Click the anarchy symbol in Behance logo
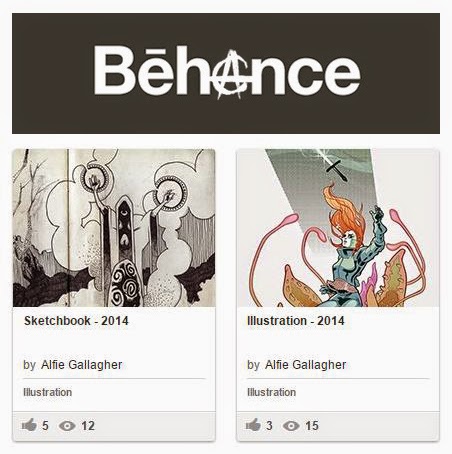The width and height of the screenshot is (452, 454). (x=232, y=74)
